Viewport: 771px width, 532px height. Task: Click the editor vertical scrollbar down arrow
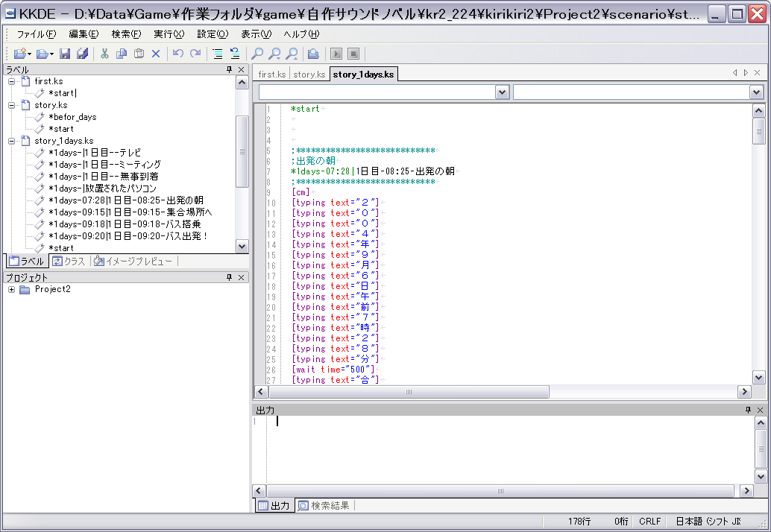click(758, 377)
